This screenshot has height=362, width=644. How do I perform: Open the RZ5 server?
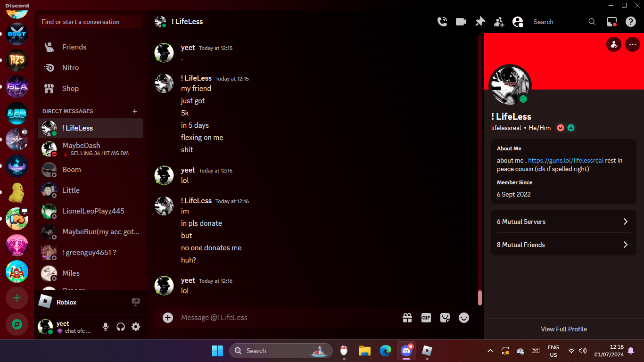pos(17,60)
